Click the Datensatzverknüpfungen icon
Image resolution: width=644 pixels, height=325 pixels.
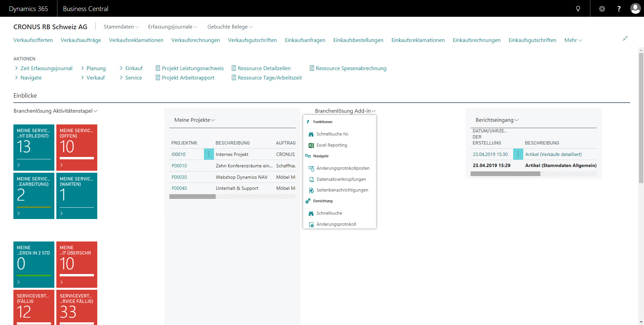(x=311, y=179)
